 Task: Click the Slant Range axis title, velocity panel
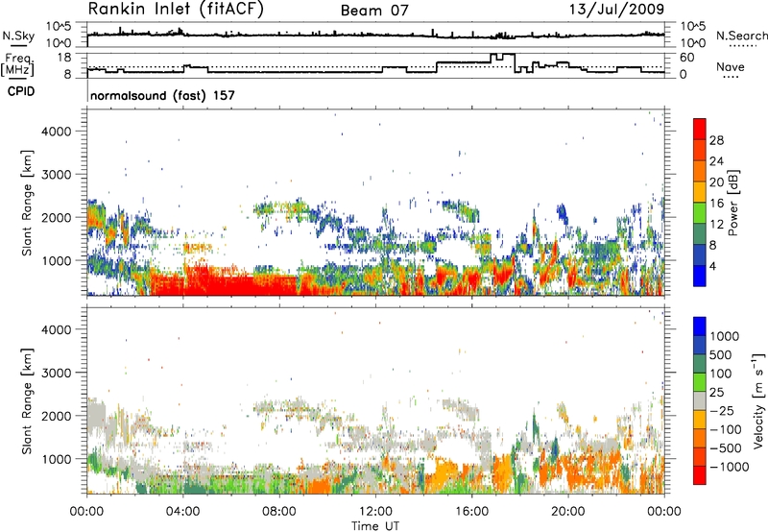[x=27, y=400]
